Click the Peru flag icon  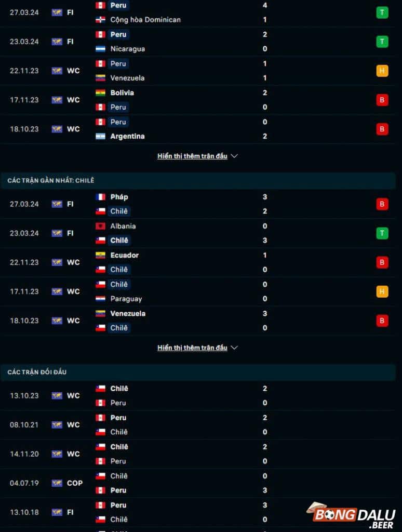coord(100,6)
